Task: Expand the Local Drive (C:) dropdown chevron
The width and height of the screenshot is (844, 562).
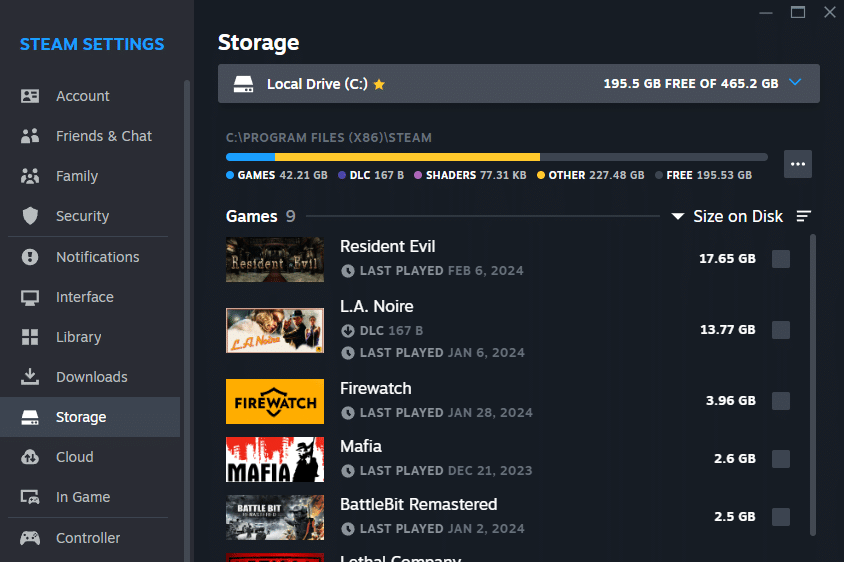Action: (x=795, y=82)
